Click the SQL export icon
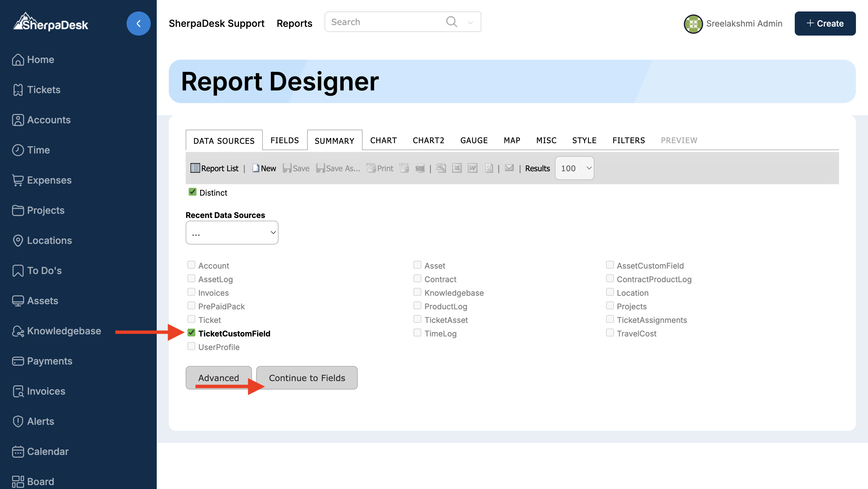The width and height of the screenshot is (868, 489). click(x=420, y=168)
